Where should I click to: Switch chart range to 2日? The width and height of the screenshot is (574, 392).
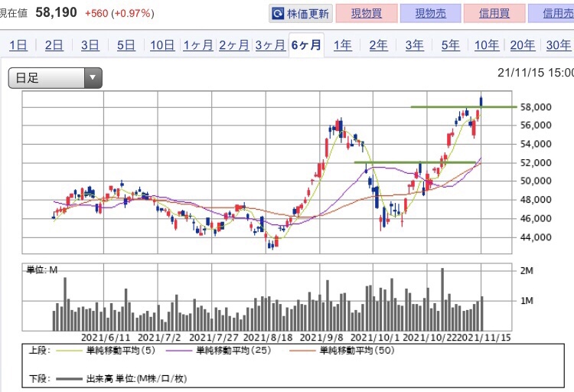(54, 45)
